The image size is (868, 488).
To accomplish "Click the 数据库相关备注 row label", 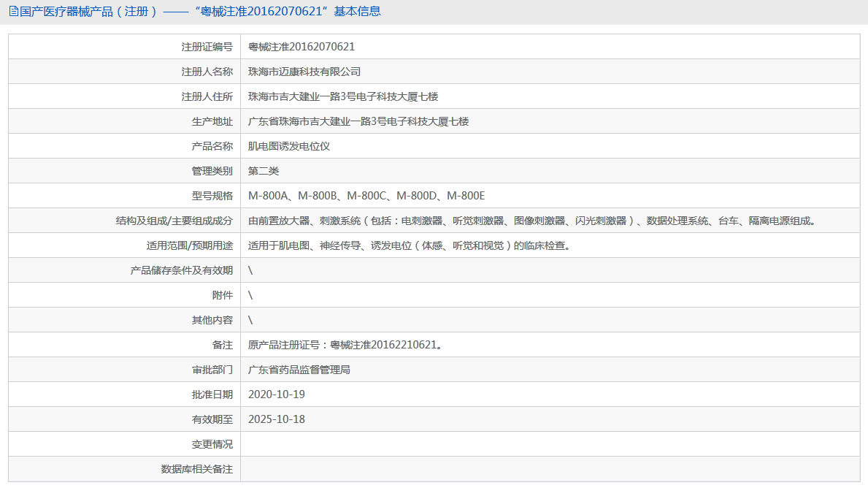I will coord(196,469).
